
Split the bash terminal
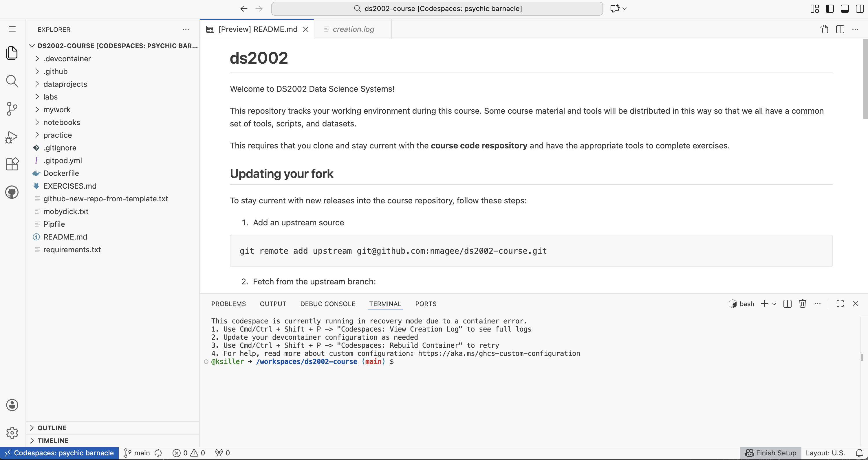[788, 303]
